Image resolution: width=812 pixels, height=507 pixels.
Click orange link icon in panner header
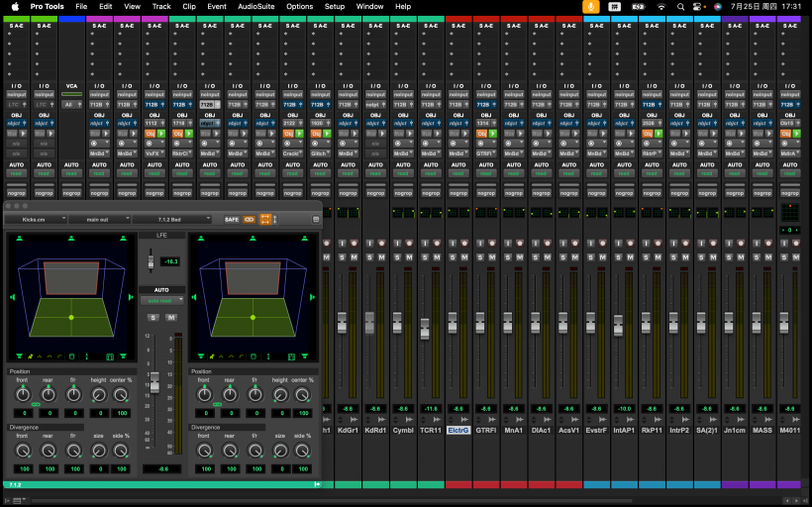(x=250, y=220)
